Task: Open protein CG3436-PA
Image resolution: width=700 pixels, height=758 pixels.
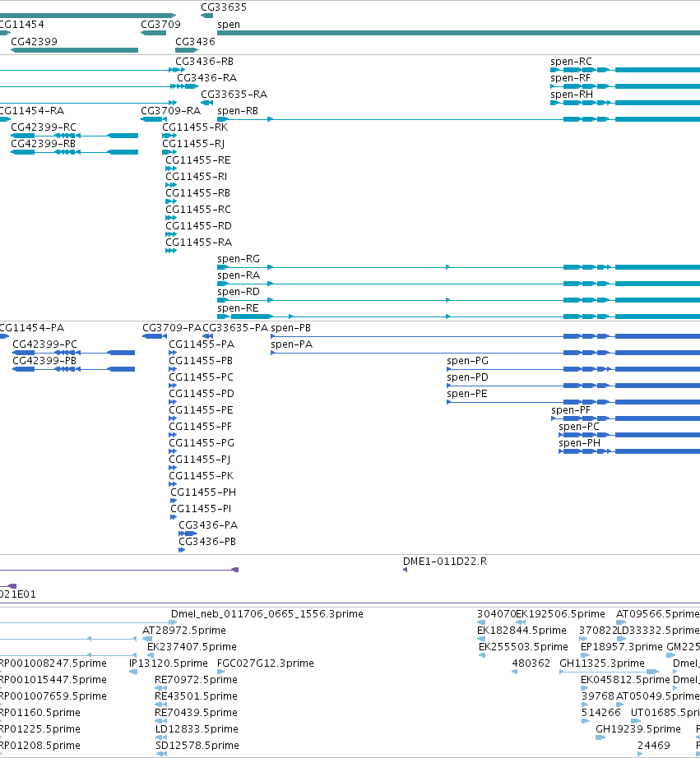Action: pos(208,525)
